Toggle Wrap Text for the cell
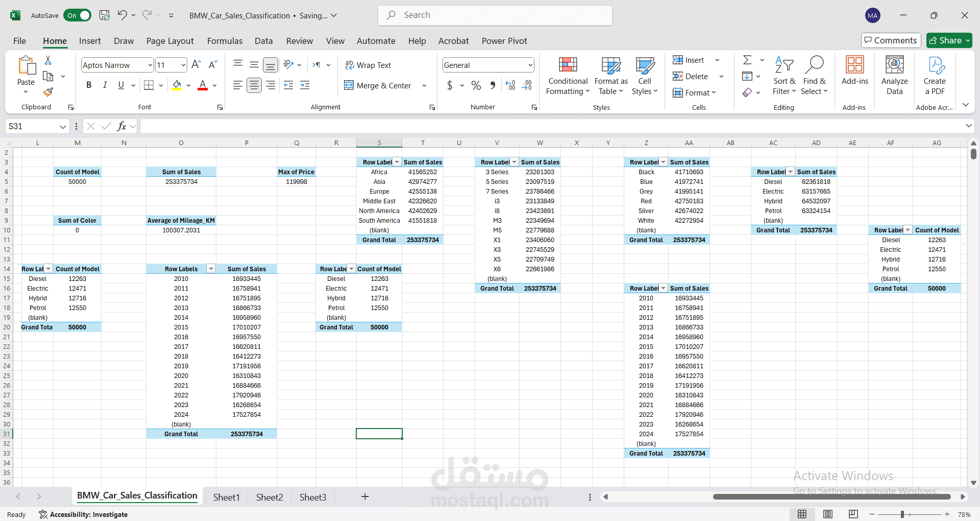This screenshot has width=980, height=521. [x=367, y=65]
